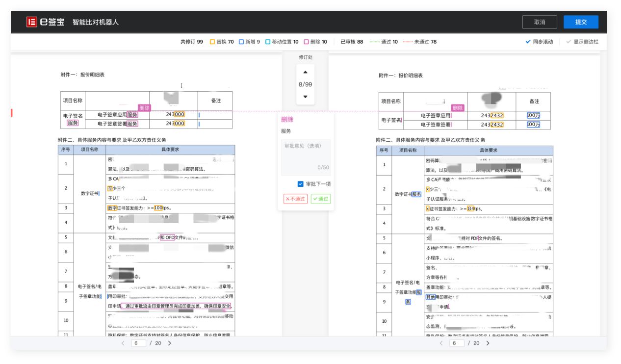
Task: Click 已审核 88 count
Action: [352, 42]
